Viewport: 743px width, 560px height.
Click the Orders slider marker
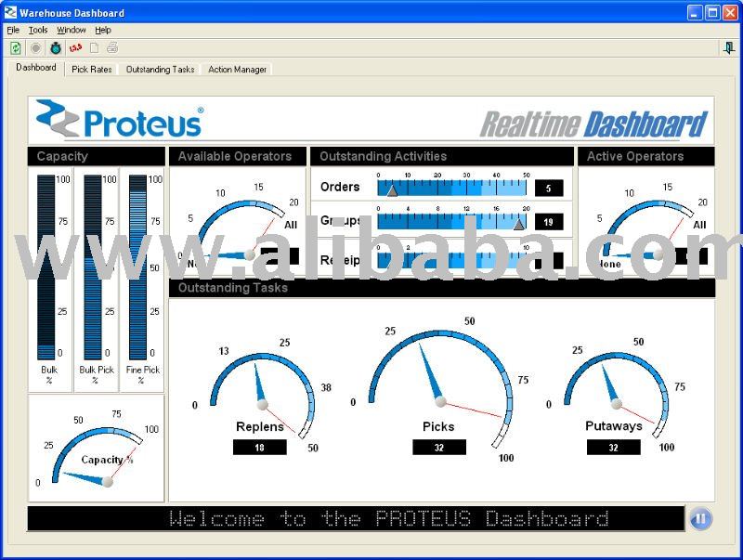click(392, 190)
